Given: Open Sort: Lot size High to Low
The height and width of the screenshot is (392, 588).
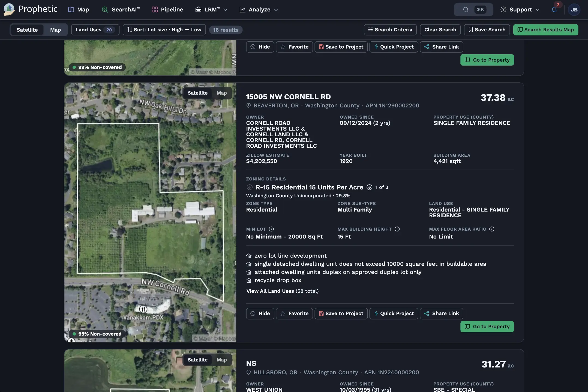Looking at the screenshot, I should pos(164,30).
